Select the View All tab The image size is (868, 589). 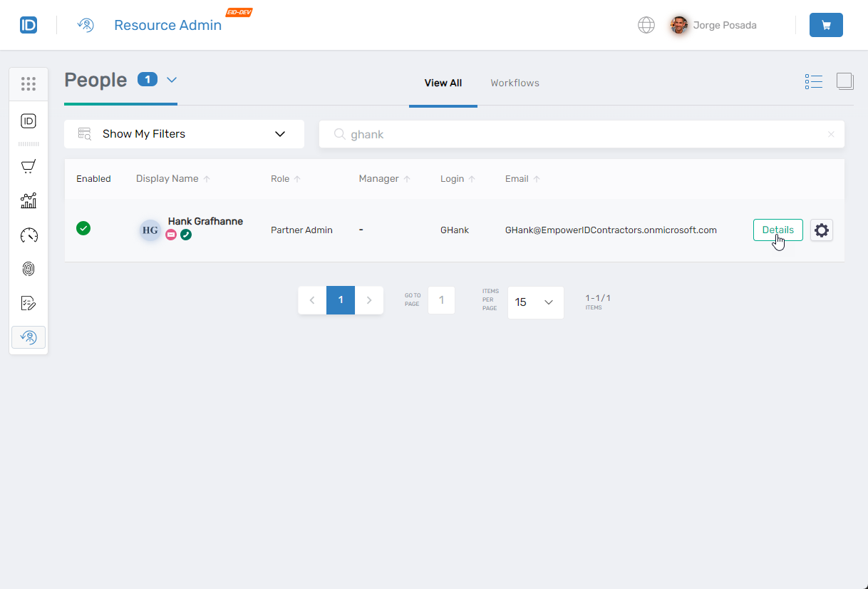coord(443,83)
